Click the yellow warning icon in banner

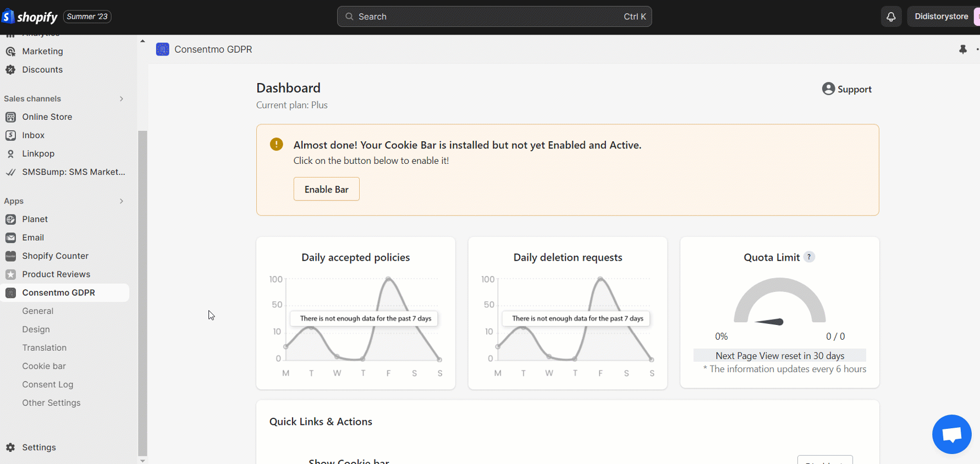pyautogui.click(x=277, y=144)
